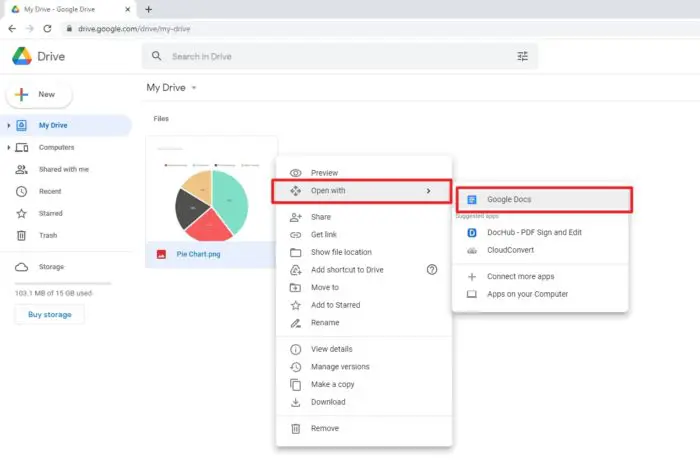Click the Search in Drive field

click(339, 56)
